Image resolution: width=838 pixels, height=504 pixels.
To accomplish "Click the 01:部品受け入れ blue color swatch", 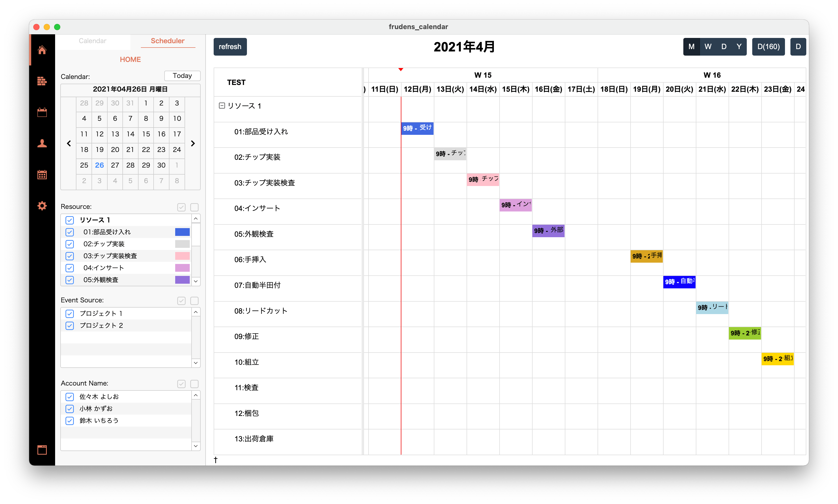I will pyautogui.click(x=182, y=232).
